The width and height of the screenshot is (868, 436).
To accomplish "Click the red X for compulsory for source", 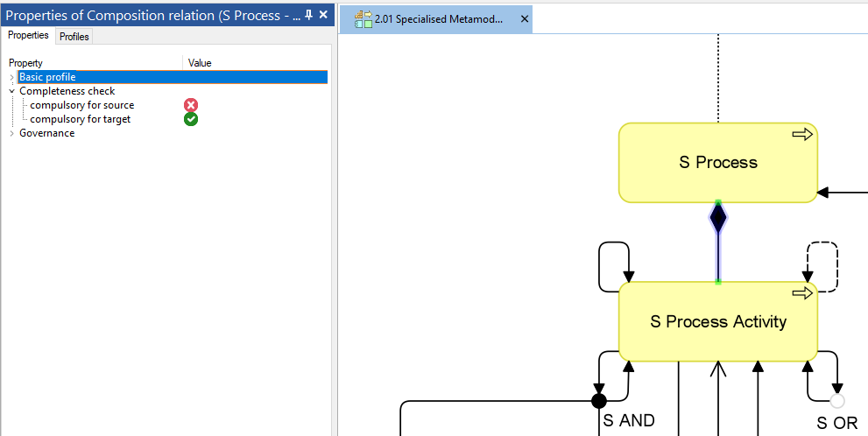I will [191, 105].
